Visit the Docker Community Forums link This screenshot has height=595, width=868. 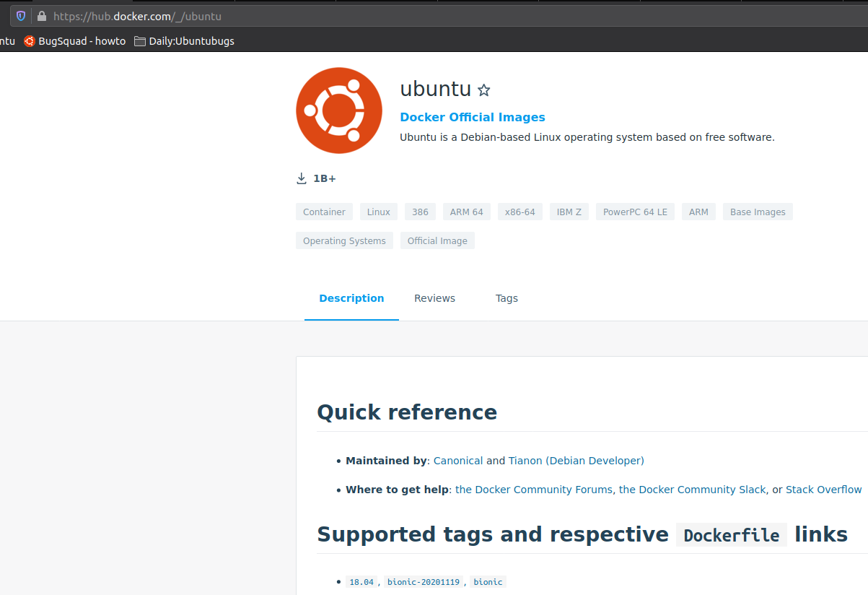[x=534, y=490]
